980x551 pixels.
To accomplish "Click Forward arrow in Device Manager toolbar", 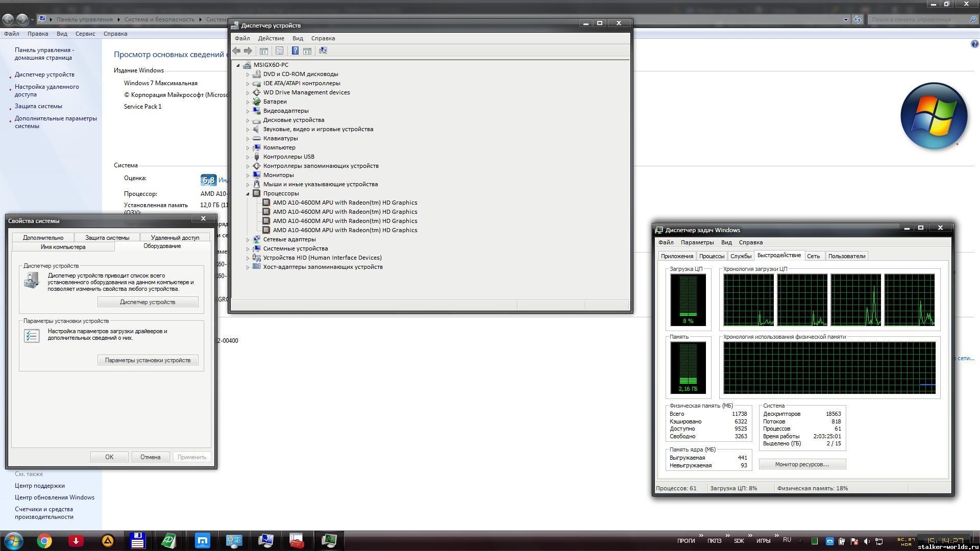I will [248, 51].
